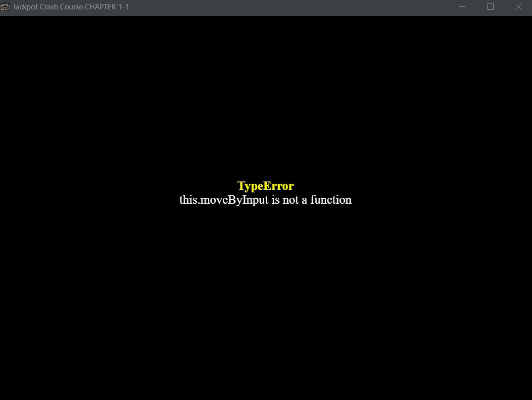The height and width of the screenshot is (400, 532).
Task: Click the game app icon in title bar
Action: [x=5, y=6]
